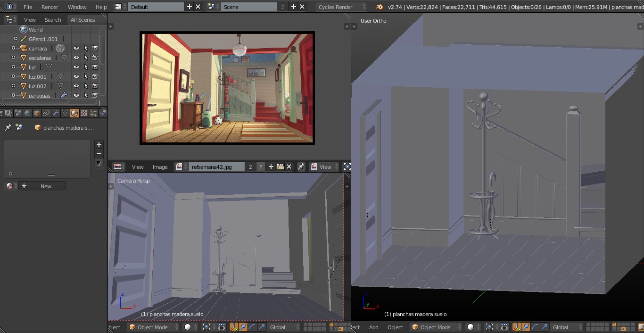Open the File menu
Image resolution: width=644 pixels, height=333 pixels.
[28, 7]
